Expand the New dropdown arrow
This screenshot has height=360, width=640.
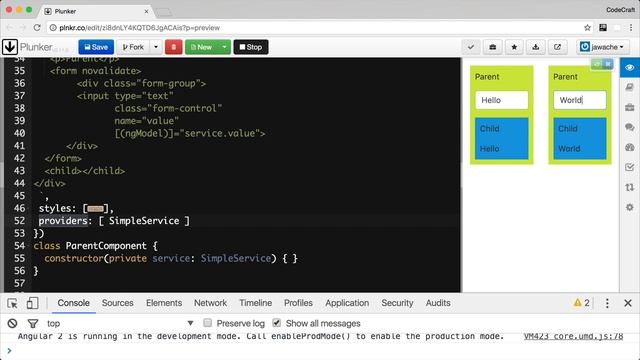[224, 47]
